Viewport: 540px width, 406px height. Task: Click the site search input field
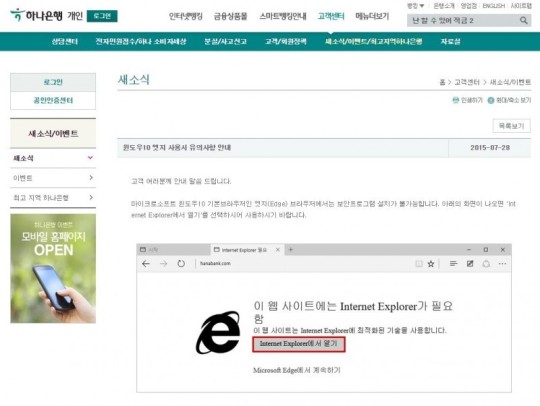463,21
